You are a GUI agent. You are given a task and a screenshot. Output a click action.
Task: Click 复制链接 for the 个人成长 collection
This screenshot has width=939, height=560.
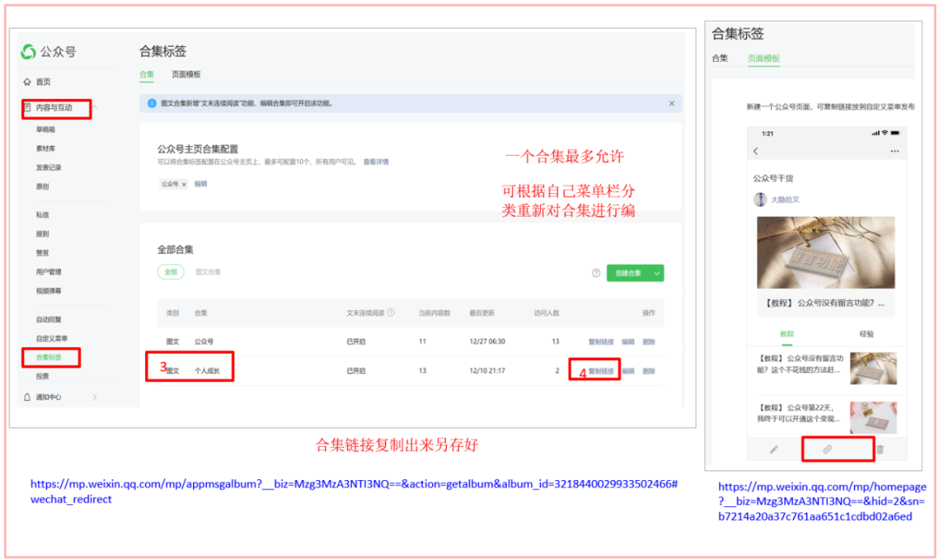pyautogui.click(x=601, y=372)
